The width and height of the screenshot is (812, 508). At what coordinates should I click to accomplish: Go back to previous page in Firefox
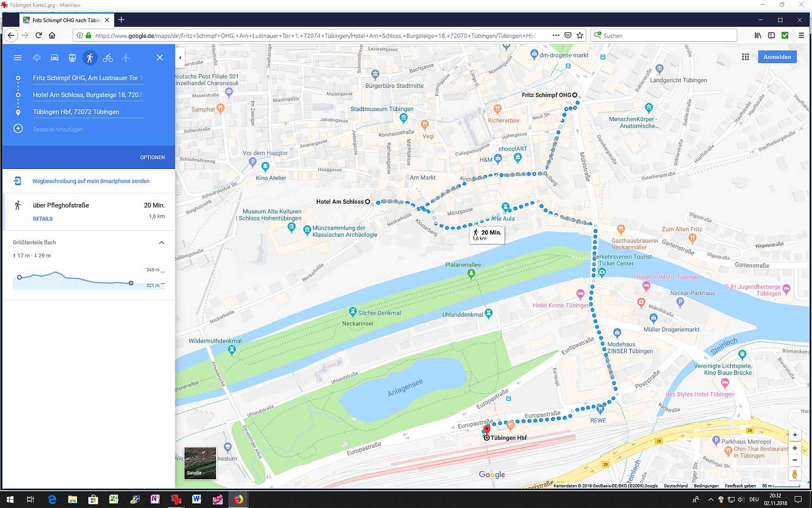11,35
